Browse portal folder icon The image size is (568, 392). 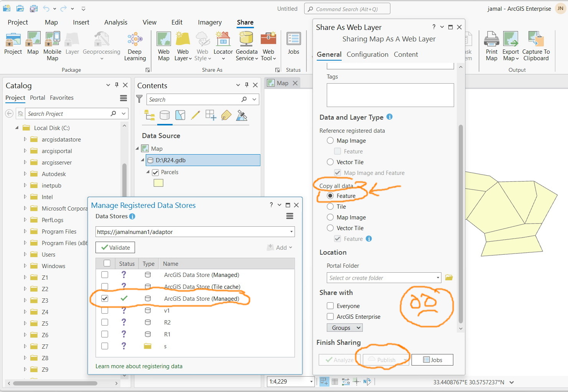[449, 278]
